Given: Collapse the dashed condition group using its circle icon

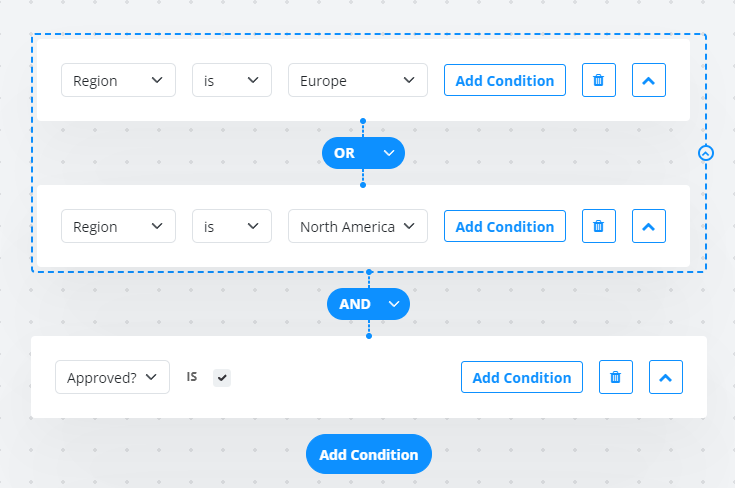Looking at the screenshot, I should pos(706,153).
